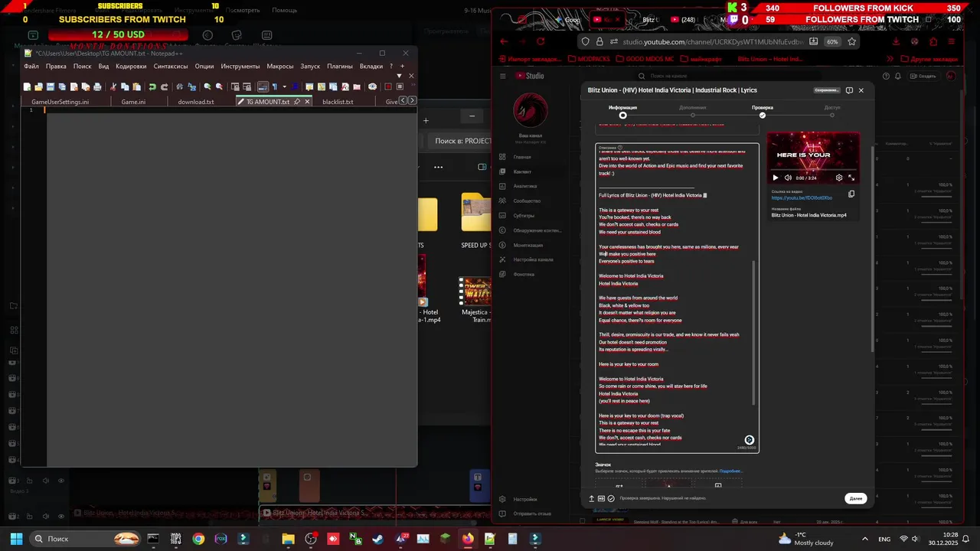
Task: Bookmark this page with the star icon
Action: [x=851, y=41]
